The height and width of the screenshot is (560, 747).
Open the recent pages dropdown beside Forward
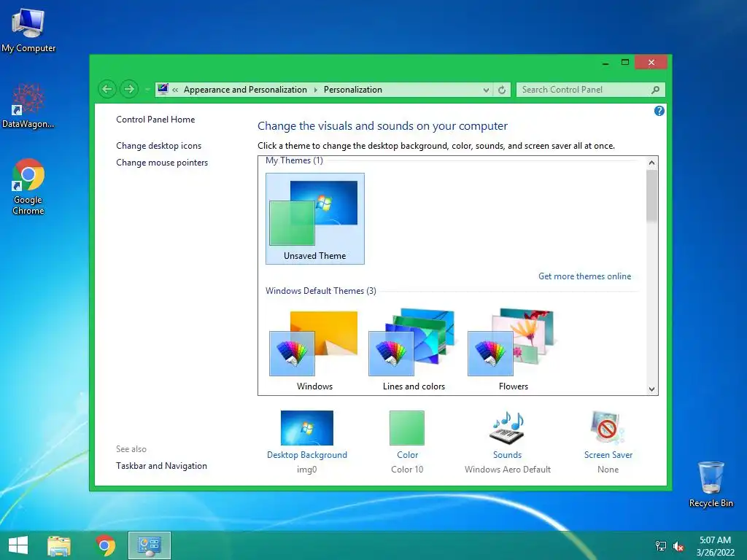147,90
